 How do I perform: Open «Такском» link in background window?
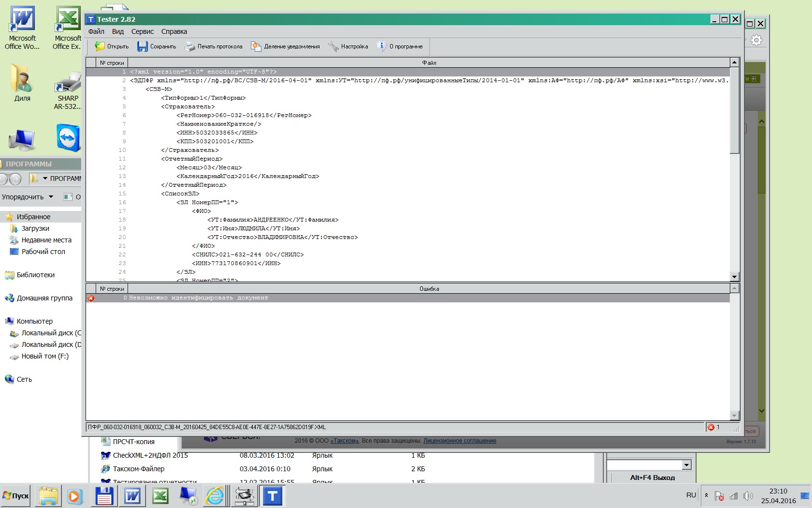(x=345, y=441)
